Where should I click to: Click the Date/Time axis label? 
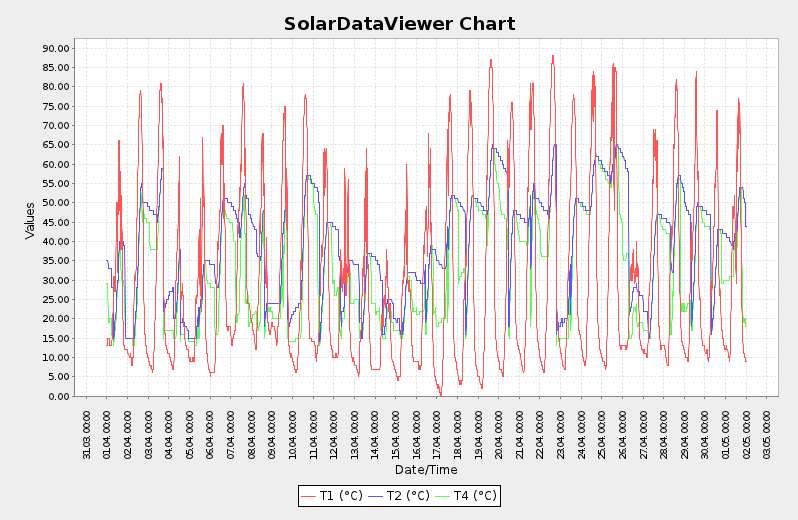pyautogui.click(x=426, y=470)
